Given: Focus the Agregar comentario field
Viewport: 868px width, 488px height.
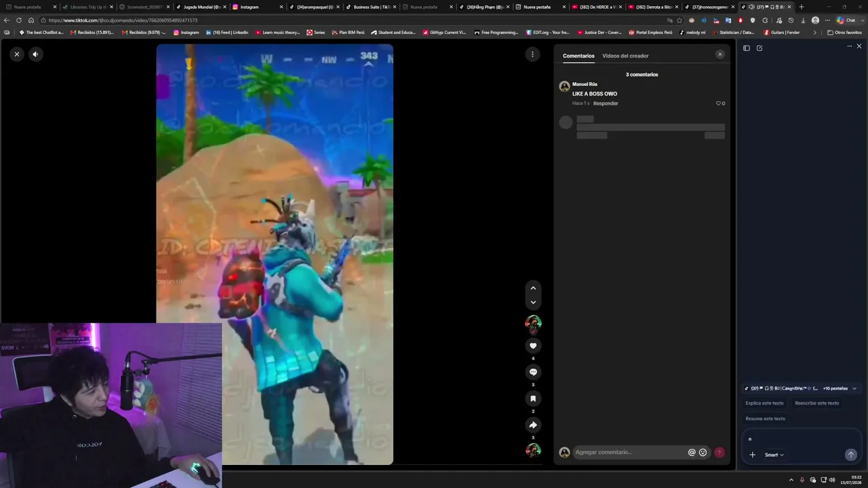Looking at the screenshot, I should [x=629, y=452].
